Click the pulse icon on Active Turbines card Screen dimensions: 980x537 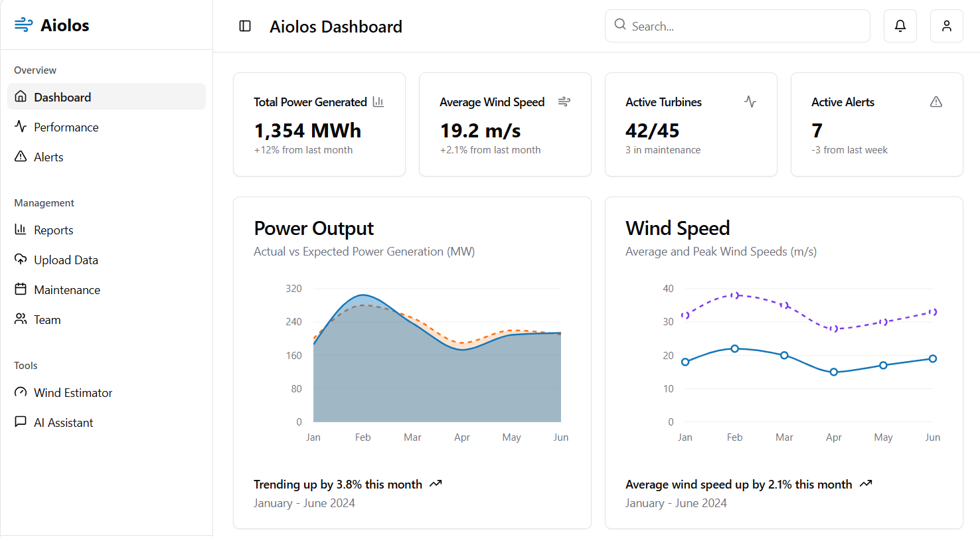750,102
